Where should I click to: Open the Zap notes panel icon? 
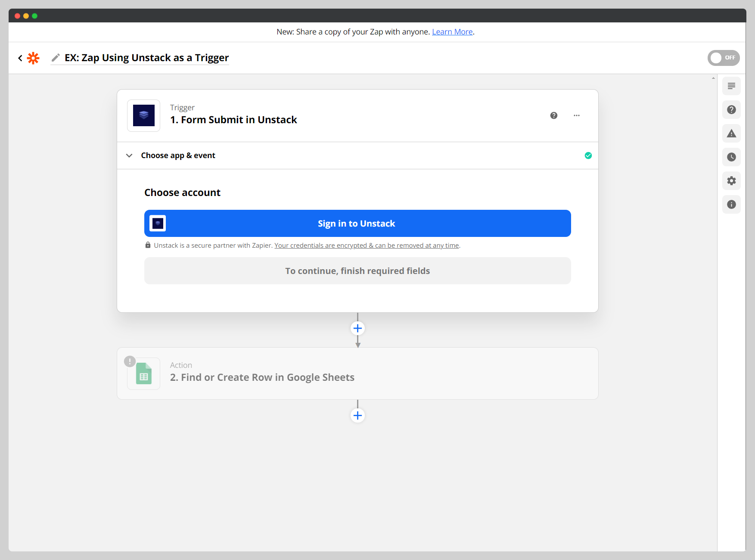point(731,86)
